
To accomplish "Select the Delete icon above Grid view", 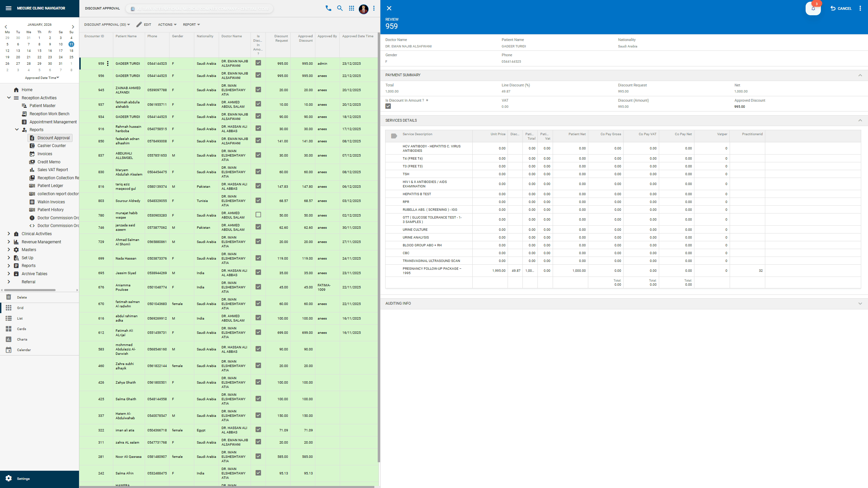I will (x=8, y=297).
